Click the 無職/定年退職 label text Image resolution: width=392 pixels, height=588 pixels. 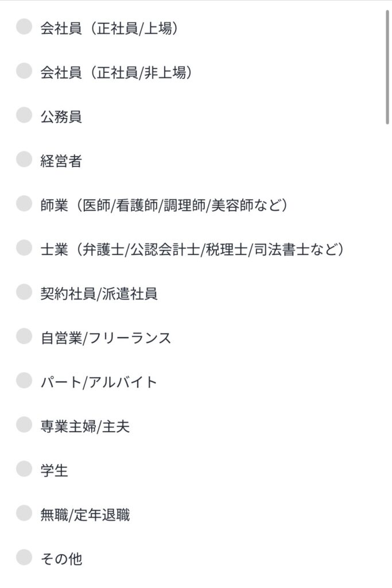85,515
